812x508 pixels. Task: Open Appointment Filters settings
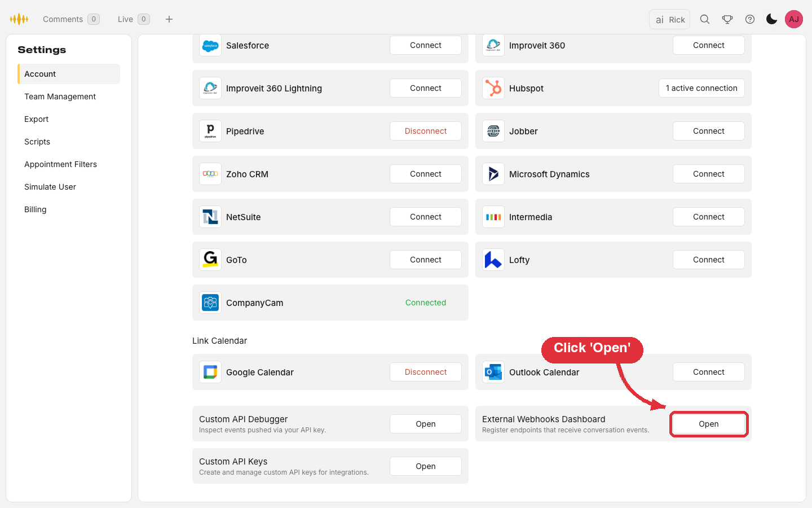click(69, 164)
